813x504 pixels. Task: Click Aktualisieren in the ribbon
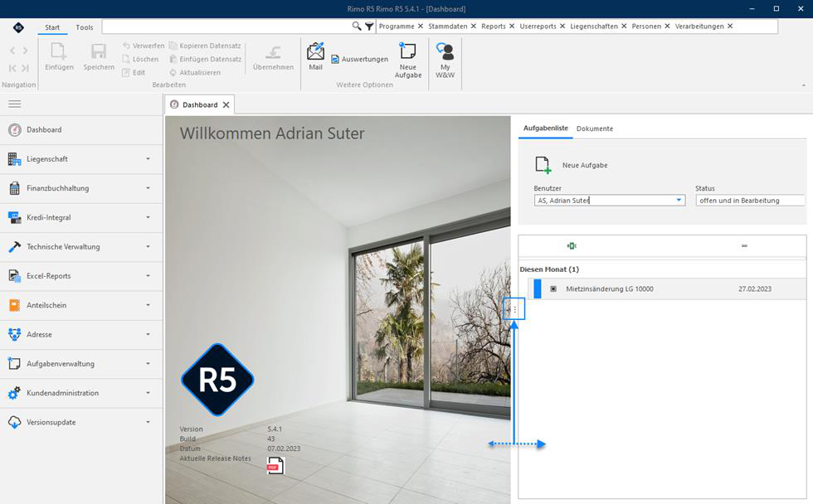point(195,72)
